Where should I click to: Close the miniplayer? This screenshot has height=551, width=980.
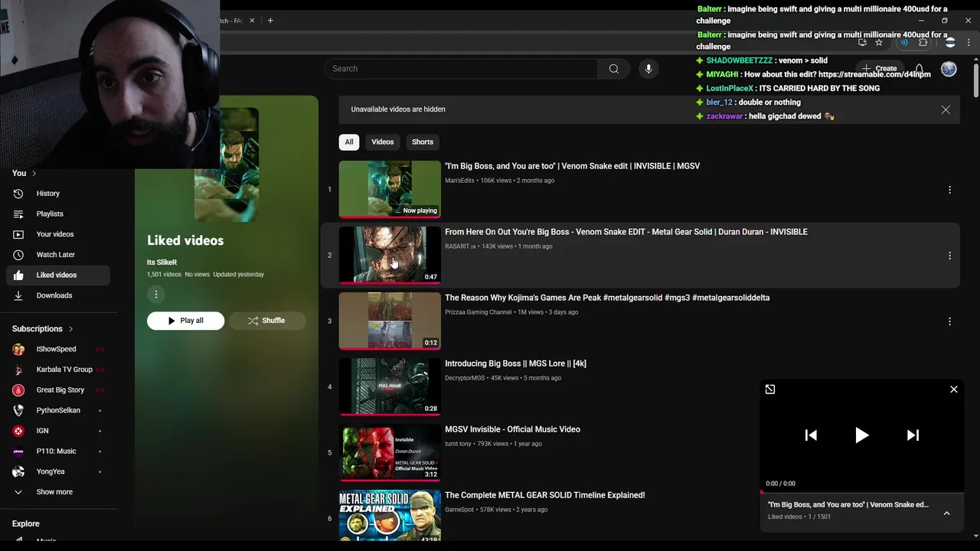(x=954, y=390)
